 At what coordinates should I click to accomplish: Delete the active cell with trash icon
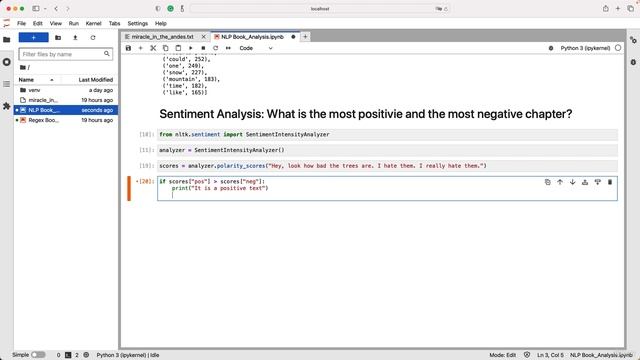(610, 182)
